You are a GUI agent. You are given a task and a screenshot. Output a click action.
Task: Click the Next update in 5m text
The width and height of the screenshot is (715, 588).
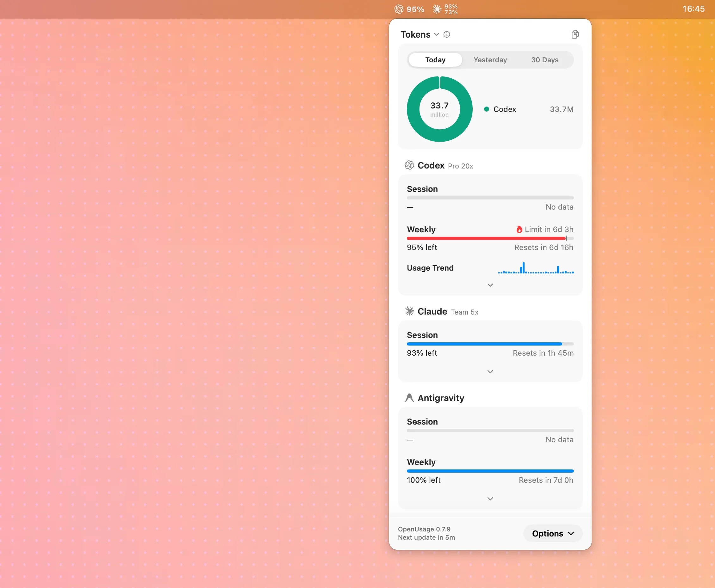point(426,537)
